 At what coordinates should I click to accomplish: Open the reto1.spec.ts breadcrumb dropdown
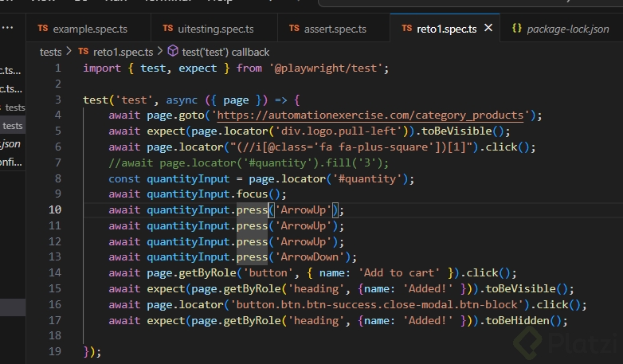click(123, 51)
